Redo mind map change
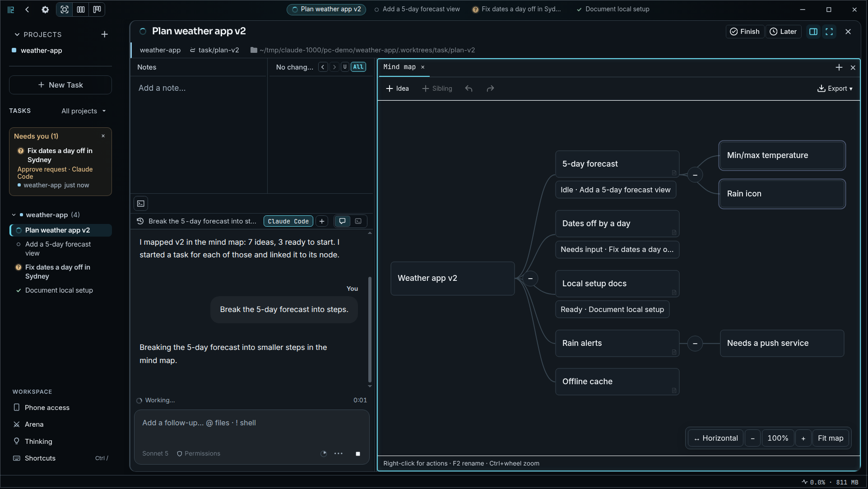The image size is (868, 489). click(x=490, y=88)
